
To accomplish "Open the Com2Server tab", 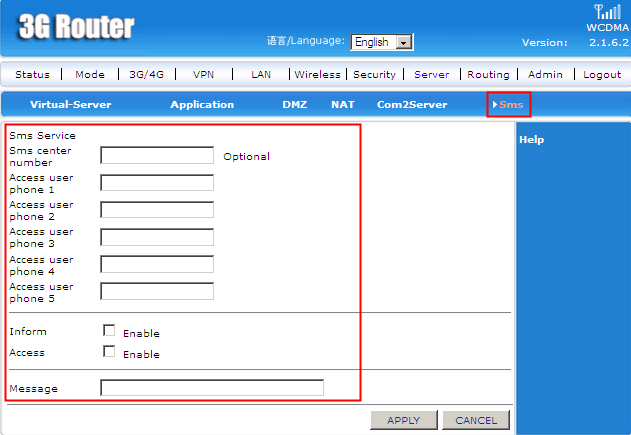I will (x=412, y=104).
